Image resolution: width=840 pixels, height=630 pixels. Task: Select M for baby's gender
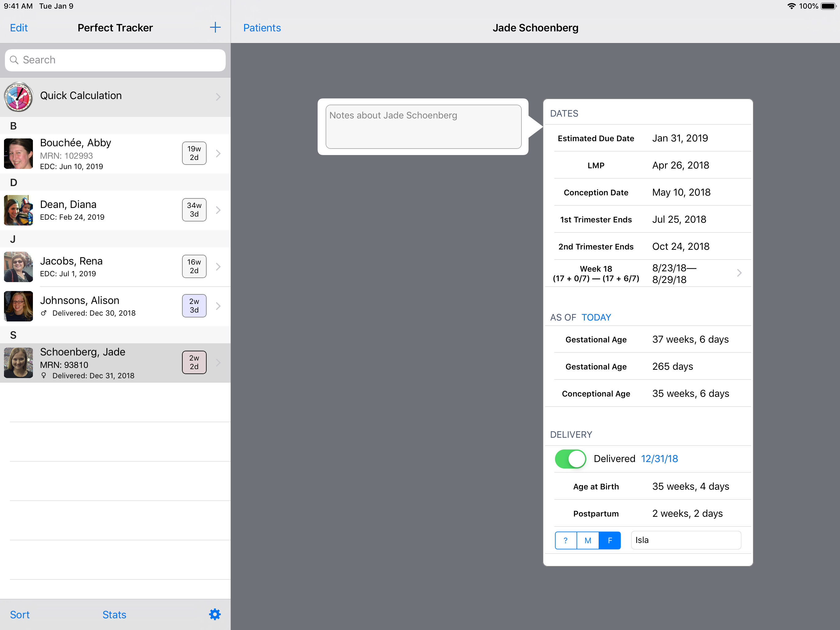[x=588, y=540]
